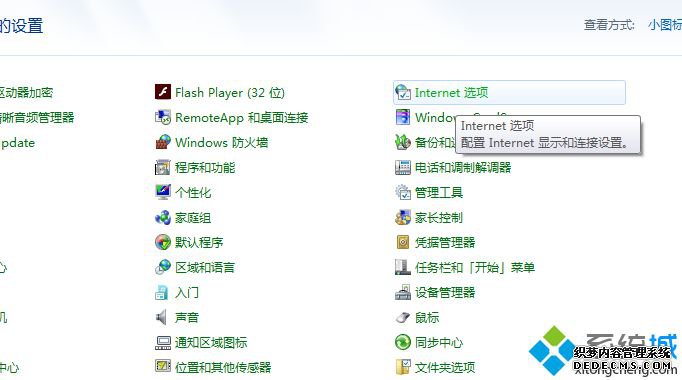Select the 家庭组 text entry
Screen dimensions: 682x380
193,217
